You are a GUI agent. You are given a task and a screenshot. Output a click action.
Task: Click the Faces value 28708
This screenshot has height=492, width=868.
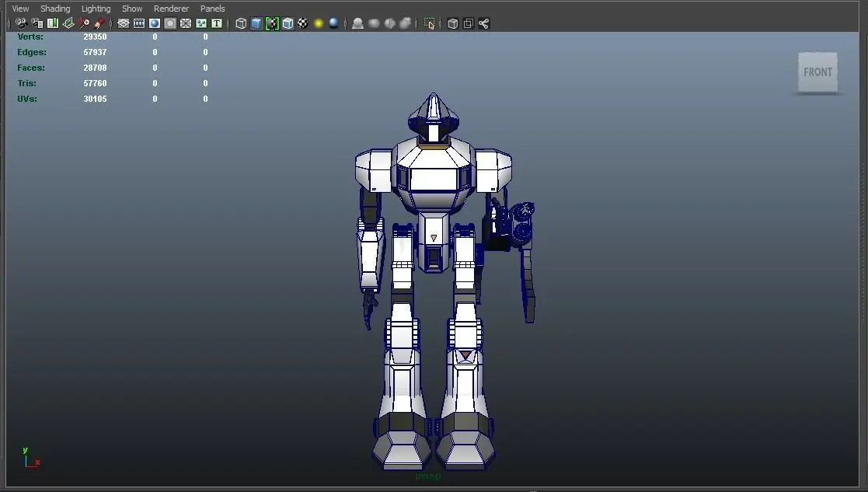(96, 68)
